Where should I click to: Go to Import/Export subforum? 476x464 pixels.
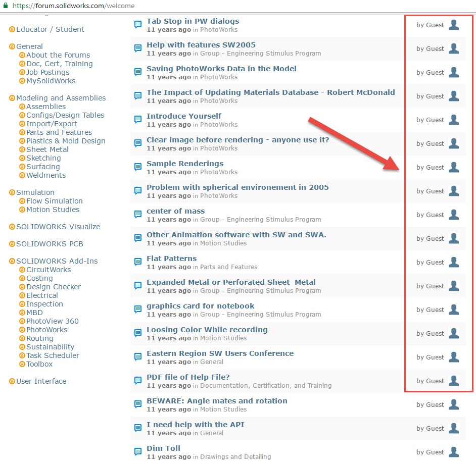click(52, 124)
